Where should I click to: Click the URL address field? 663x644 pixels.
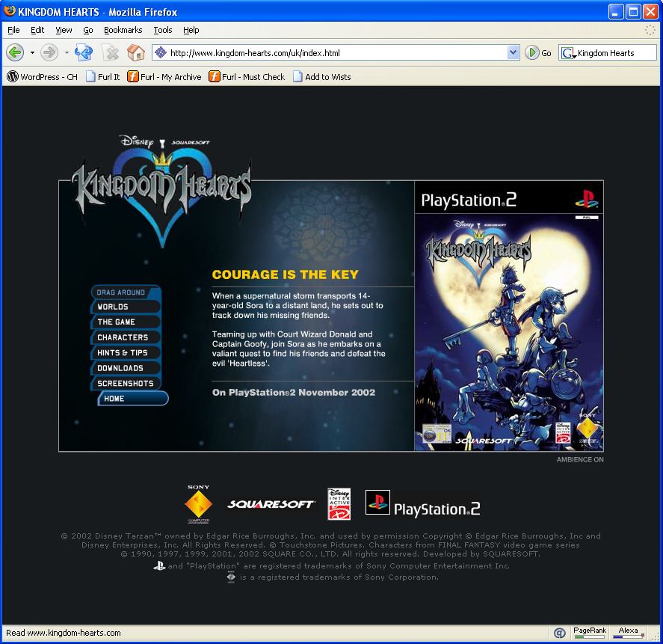click(336, 53)
